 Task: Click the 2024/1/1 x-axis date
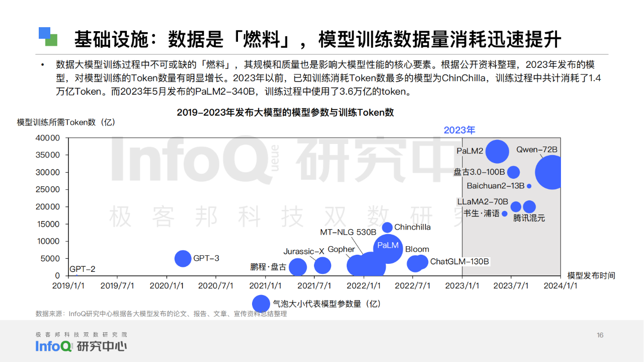[x=560, y=286]
